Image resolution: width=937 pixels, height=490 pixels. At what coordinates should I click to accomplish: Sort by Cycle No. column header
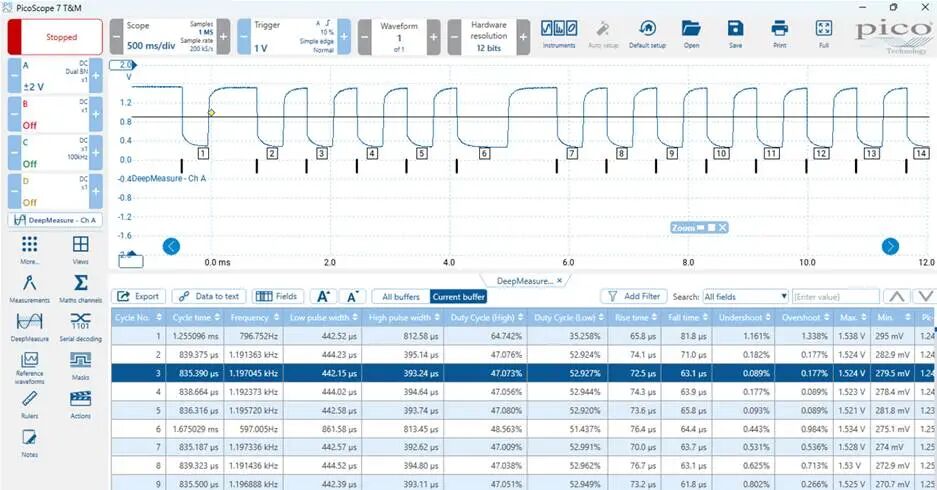pos(138,317)
